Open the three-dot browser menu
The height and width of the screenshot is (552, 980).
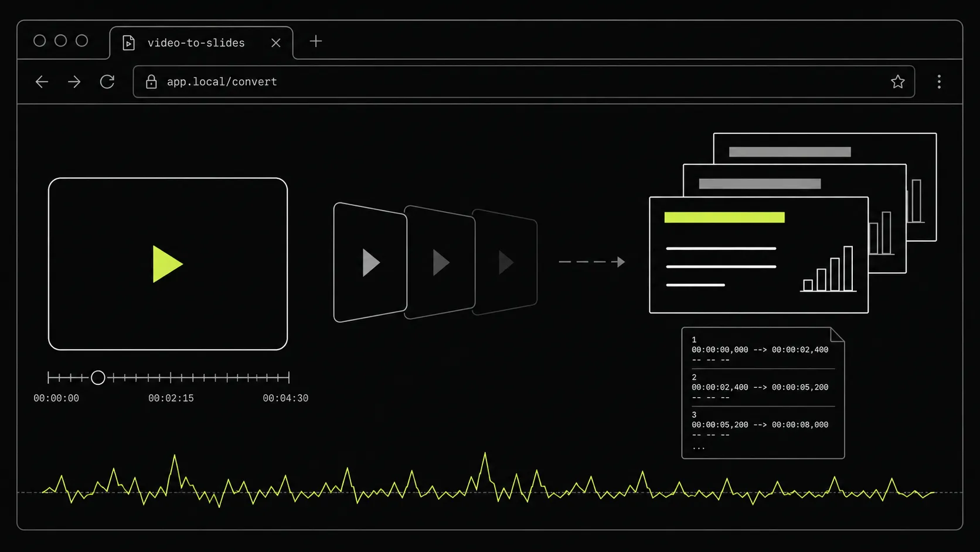pyautogui.click(x=939, y=82)
